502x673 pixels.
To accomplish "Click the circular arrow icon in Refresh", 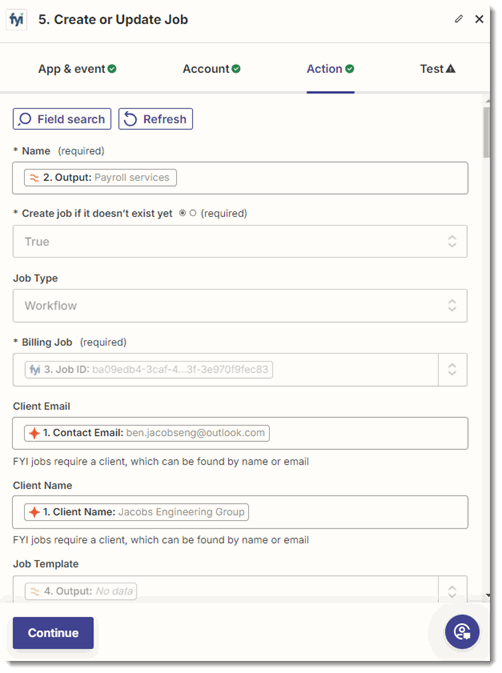I will 130,119.
